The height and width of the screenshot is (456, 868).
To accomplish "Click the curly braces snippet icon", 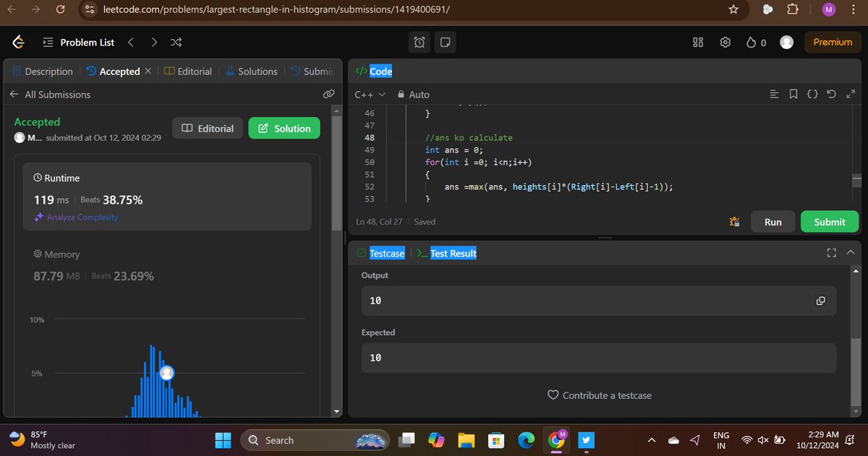I will point(812,95).
